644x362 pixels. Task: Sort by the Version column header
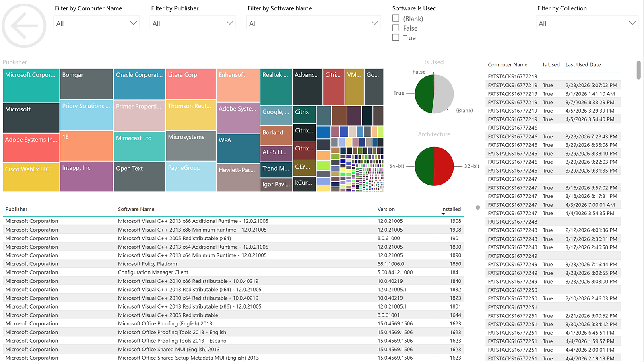[x=386, y=209]
